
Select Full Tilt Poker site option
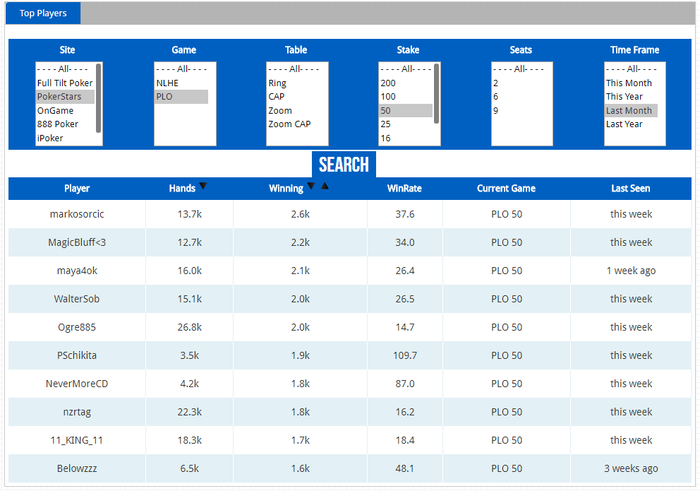point(65,83)
